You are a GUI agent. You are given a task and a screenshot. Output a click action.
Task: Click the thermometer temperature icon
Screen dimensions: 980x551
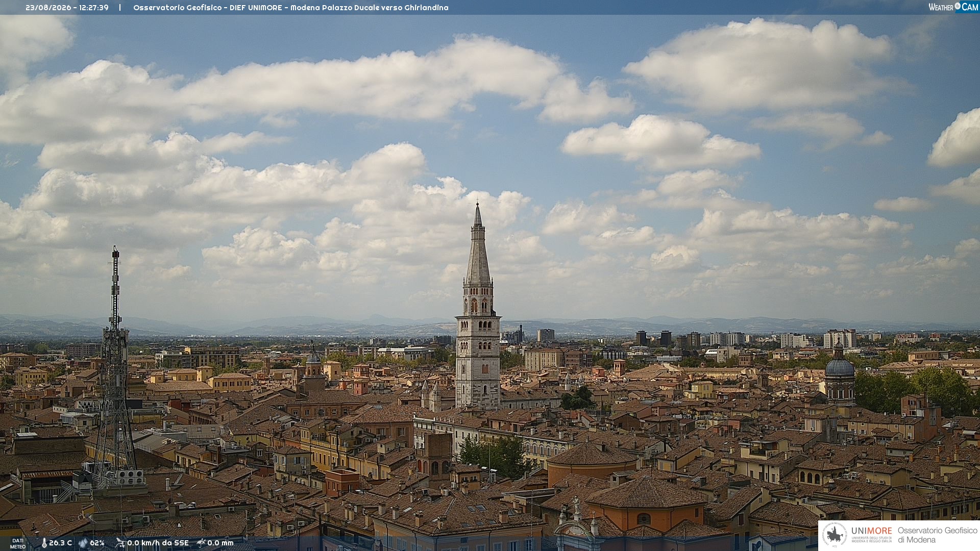click(x=44, y=543)
